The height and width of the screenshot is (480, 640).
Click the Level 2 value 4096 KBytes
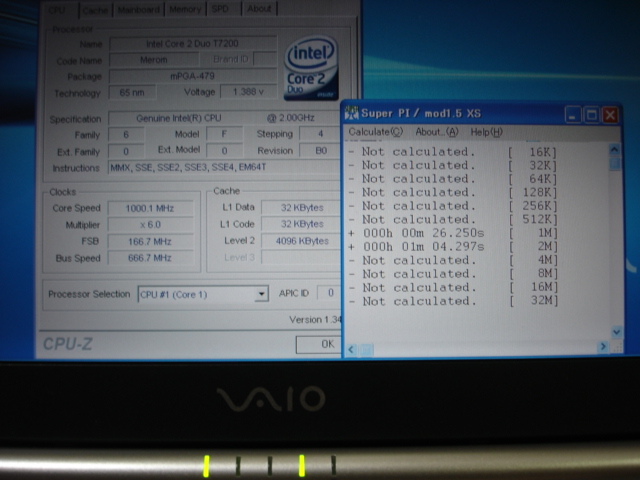301,241
